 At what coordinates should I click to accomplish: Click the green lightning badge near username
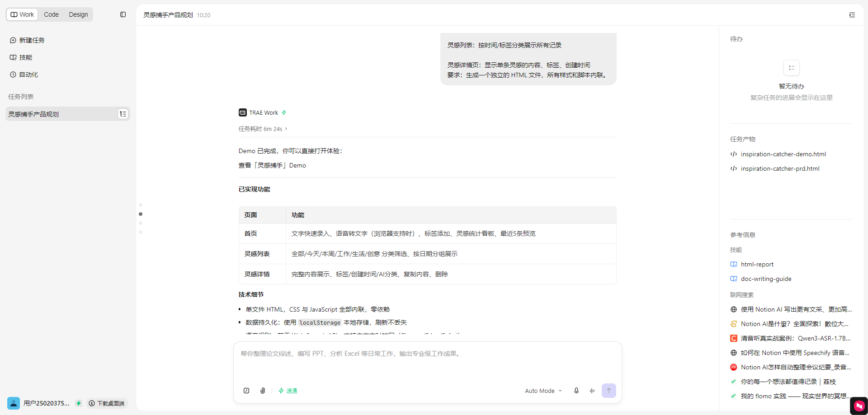(x=79, y=403)
